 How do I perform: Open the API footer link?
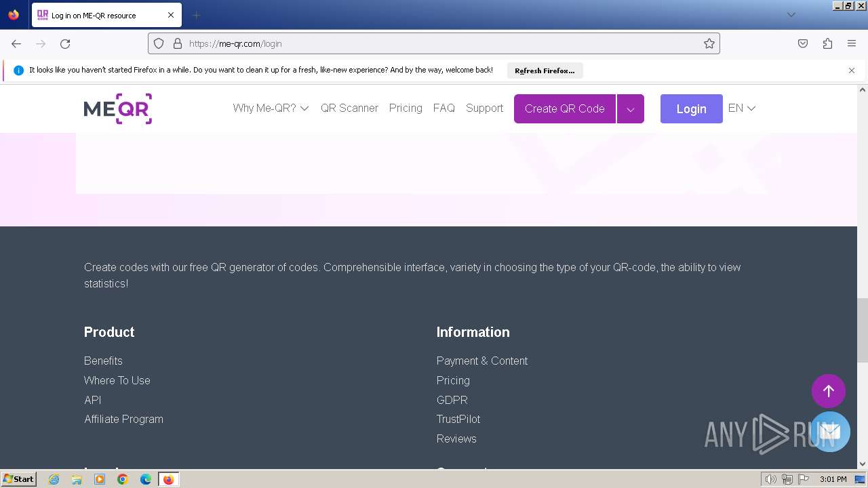(x=93, y=400)
